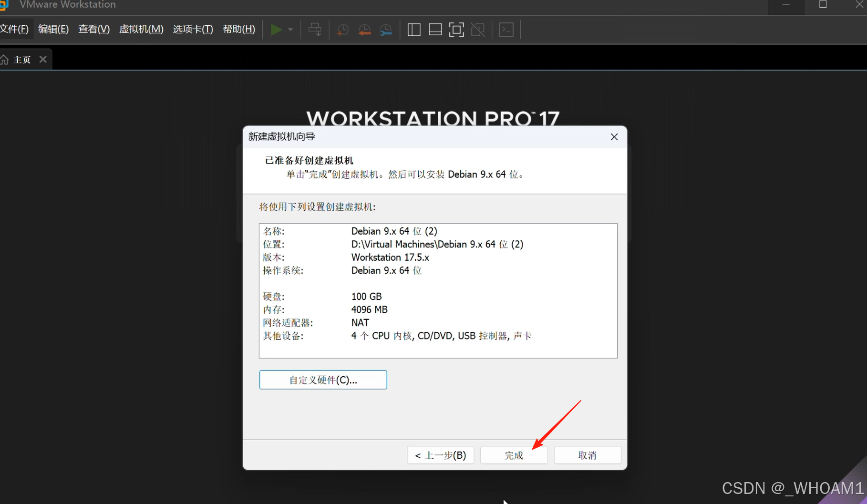The width and height of the screenshot is (867, 504).
Task: Click the 硬盘 value 100 GB
Action: click(x=366, y=297)
